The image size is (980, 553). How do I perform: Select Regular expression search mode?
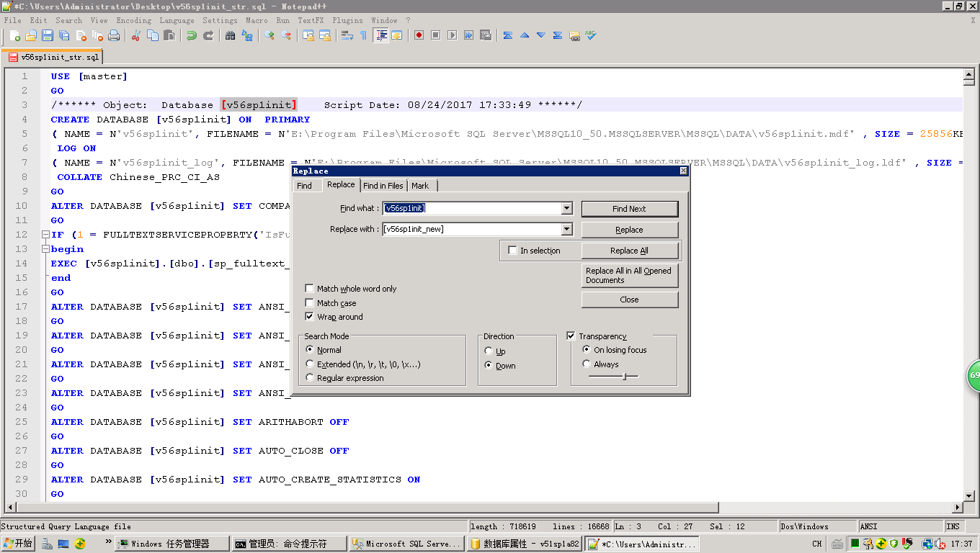310,378
